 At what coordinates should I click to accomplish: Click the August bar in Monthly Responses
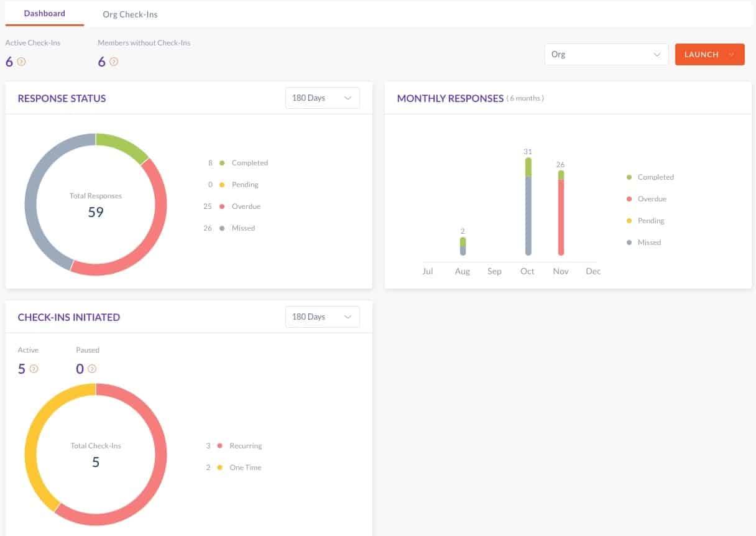(463, 246)
